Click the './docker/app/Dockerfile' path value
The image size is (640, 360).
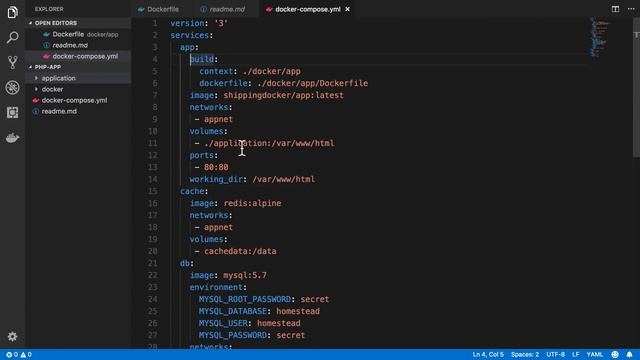click(313, 83)
